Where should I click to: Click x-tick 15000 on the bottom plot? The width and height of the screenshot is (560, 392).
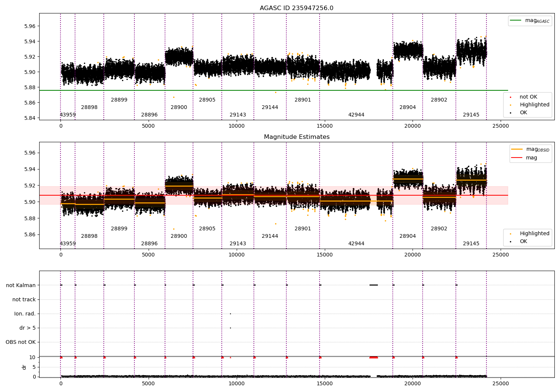(324, 383)
